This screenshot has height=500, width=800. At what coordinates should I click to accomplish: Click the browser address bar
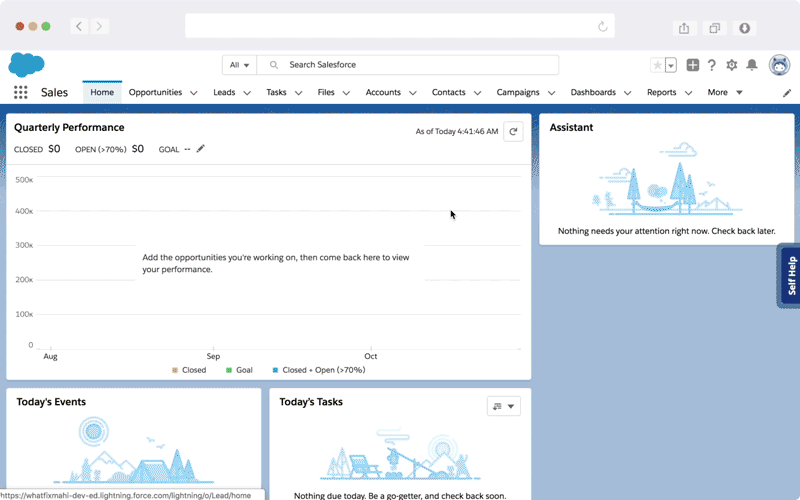click(x=399, y=26)
